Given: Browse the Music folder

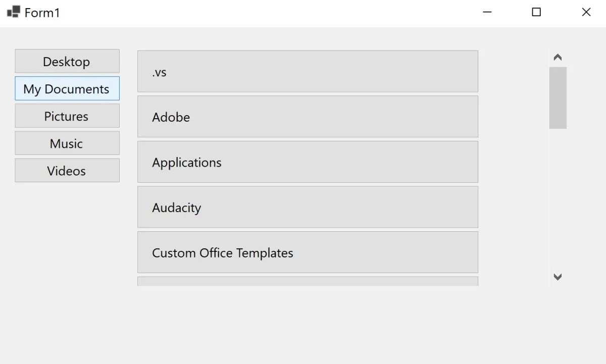Looking at the screenshot, I should [x=67, y=143].
